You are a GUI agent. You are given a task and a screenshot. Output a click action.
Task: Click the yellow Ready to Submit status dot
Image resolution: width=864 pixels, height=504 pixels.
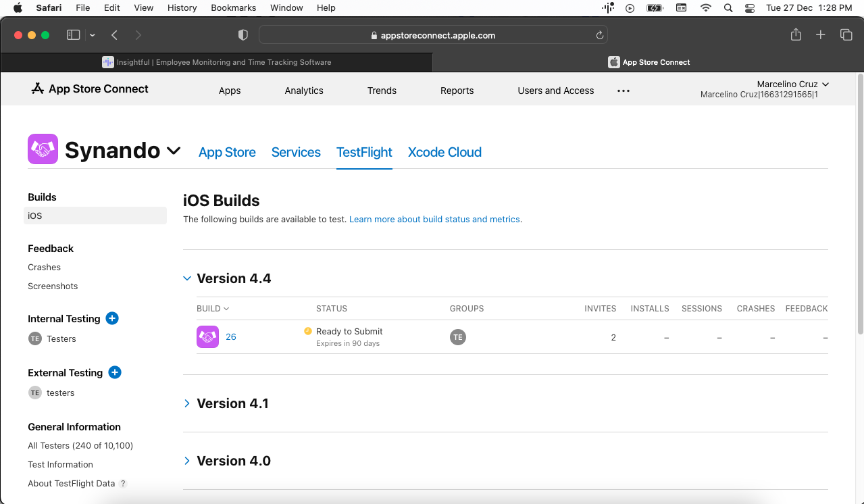[x=308, y=331]
